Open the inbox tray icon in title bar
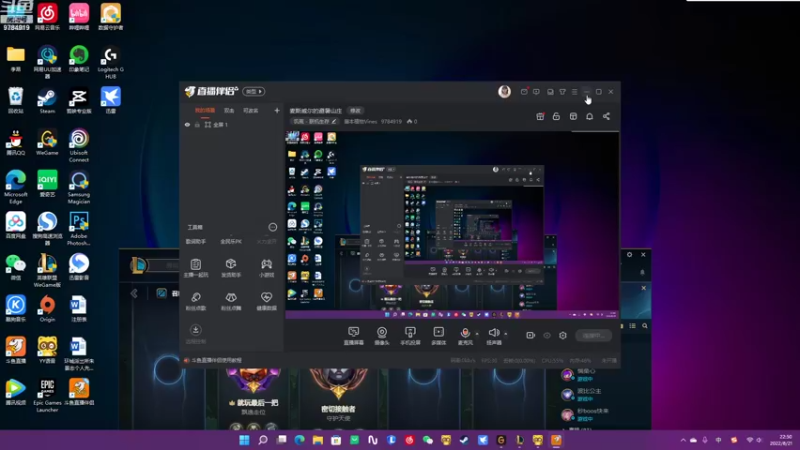The width and height of the screenshot is (800, 450). click(550, 92)
